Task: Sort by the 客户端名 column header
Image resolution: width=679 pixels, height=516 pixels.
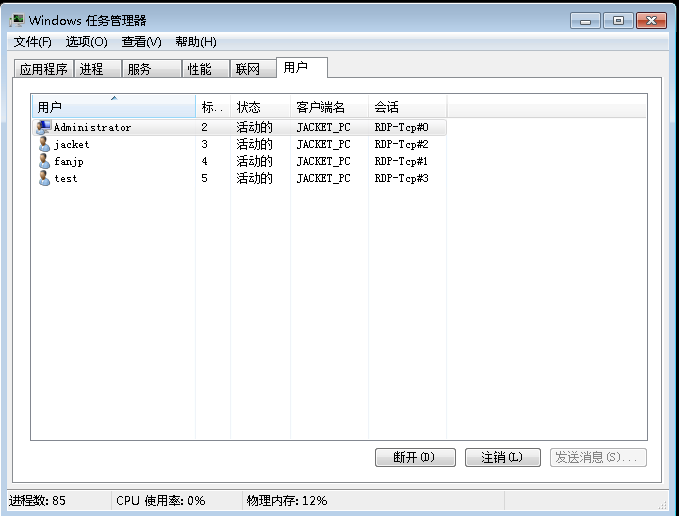Action: [x=329, y=106]
